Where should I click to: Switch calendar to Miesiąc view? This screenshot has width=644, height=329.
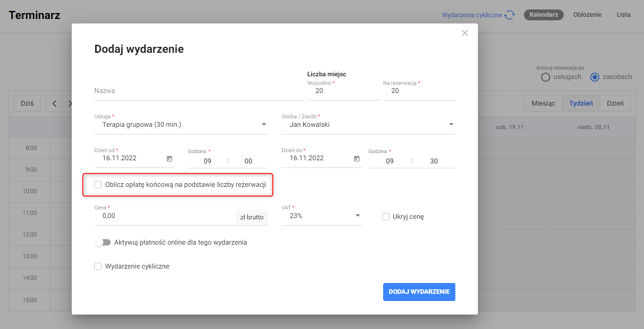[543, 103]
